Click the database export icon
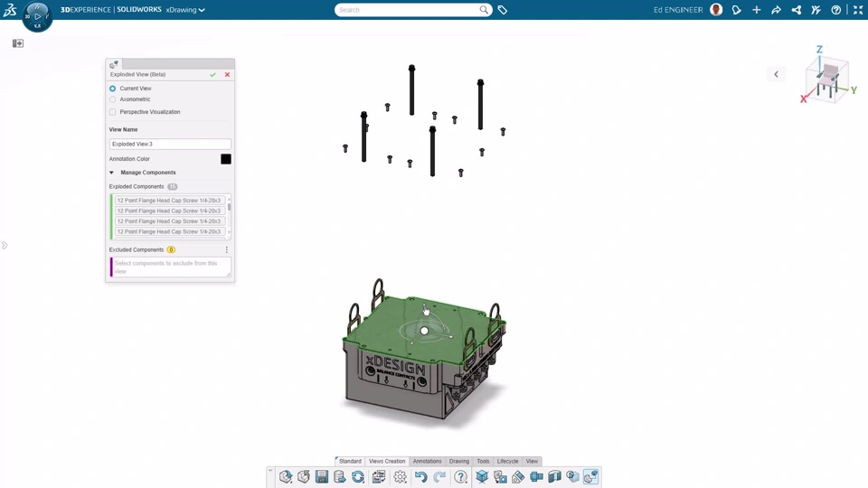The height and width of the screenshot is (488, 868). click(x=340, y=476)
